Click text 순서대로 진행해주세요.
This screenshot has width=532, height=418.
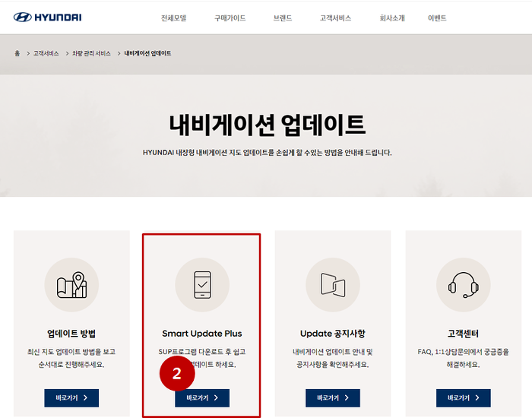coord(71,365)
